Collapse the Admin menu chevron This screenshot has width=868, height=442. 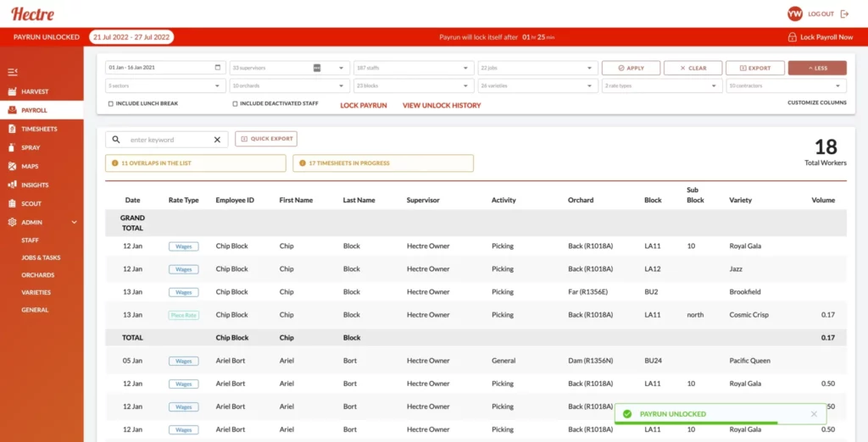pyautogui.click(x=75, y=223)
